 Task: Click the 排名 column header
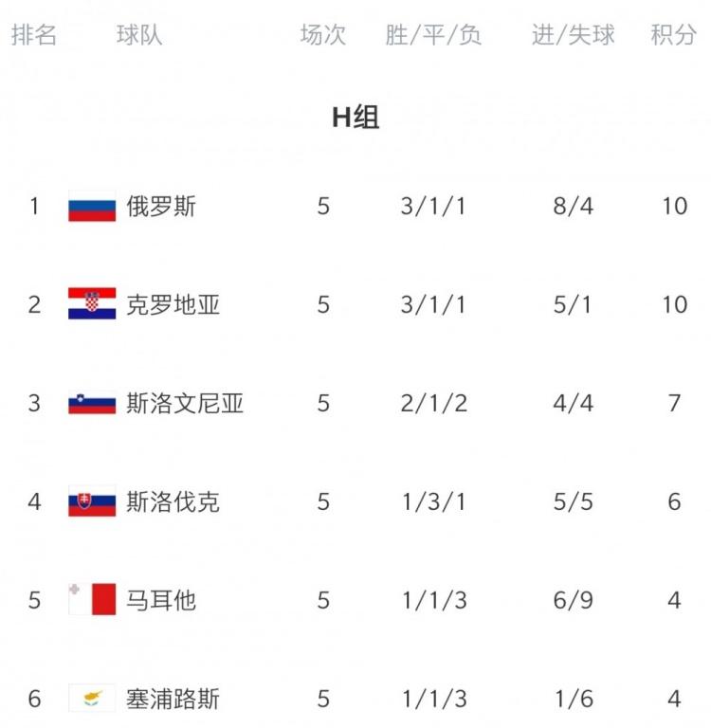point(34,35)
